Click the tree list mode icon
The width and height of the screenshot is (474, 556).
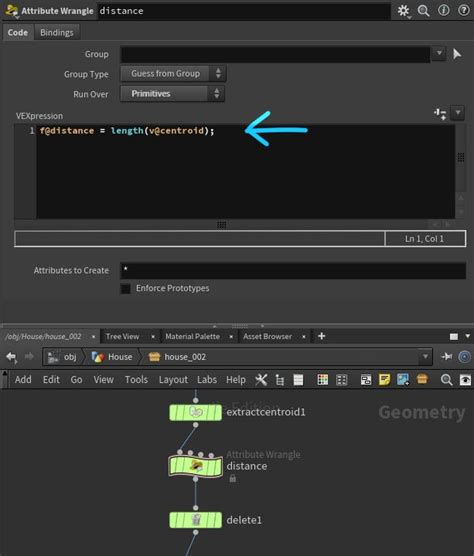[280, 380]
